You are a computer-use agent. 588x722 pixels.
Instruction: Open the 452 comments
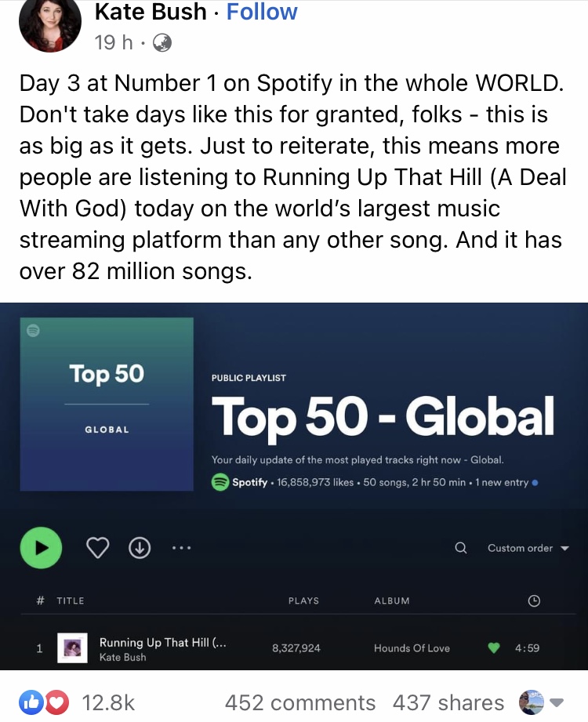(x=300, y=702)
